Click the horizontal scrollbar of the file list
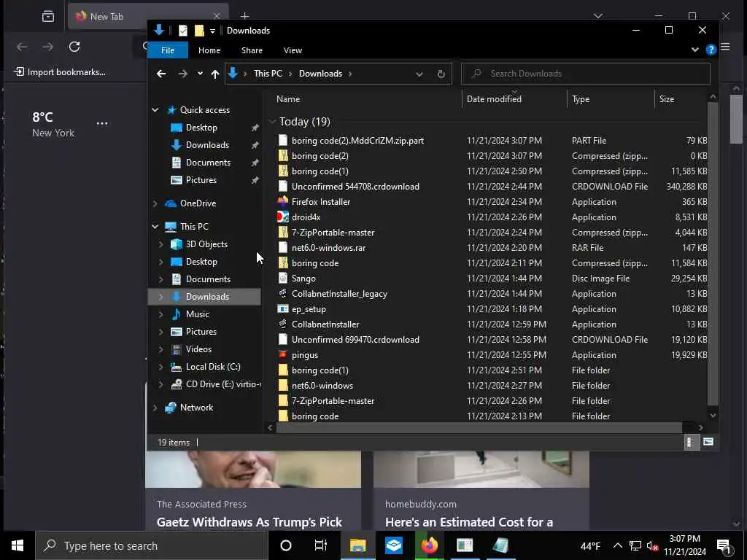Screen dimensions: 747x560 479,427
